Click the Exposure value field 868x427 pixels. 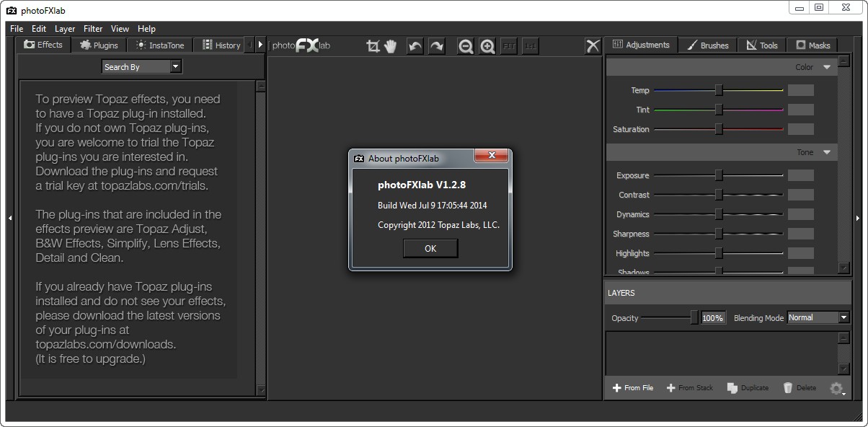801,175
